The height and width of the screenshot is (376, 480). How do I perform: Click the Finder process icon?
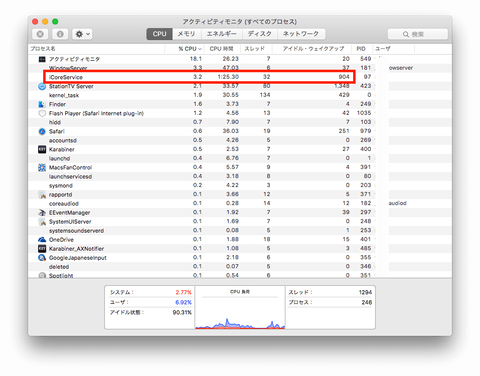tap(42, 104)
